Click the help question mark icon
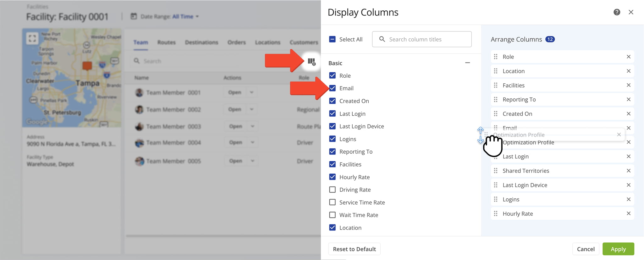Image resolution: width=644 pixels, height=260 pixels. point(617,12)
